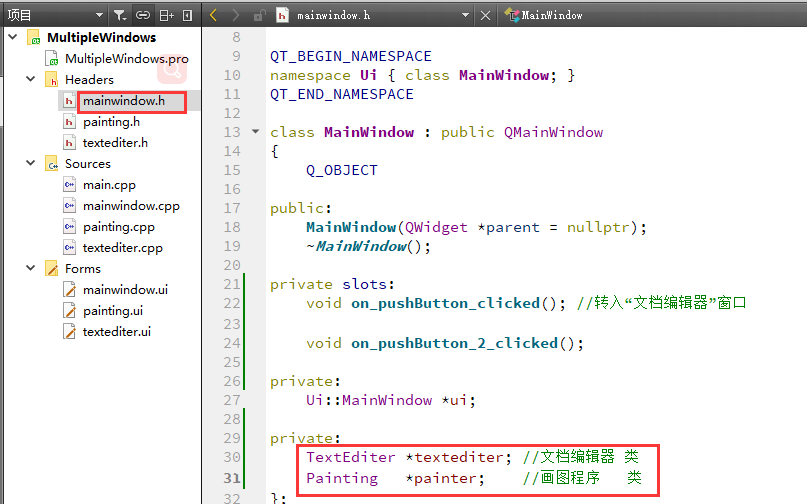This screenshot has width=807, height=504.
Task: Open textediter.ui form file
Action: (x=117, y=332)
